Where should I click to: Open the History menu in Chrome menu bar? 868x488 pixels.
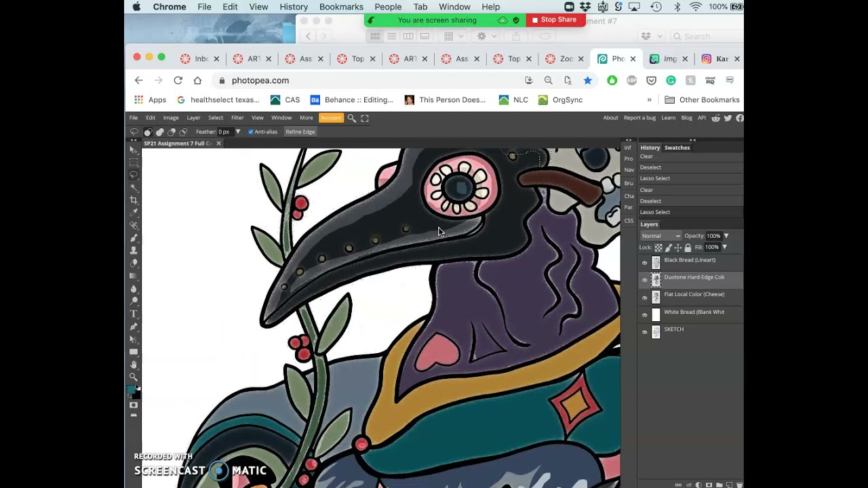tap(294, 7)
